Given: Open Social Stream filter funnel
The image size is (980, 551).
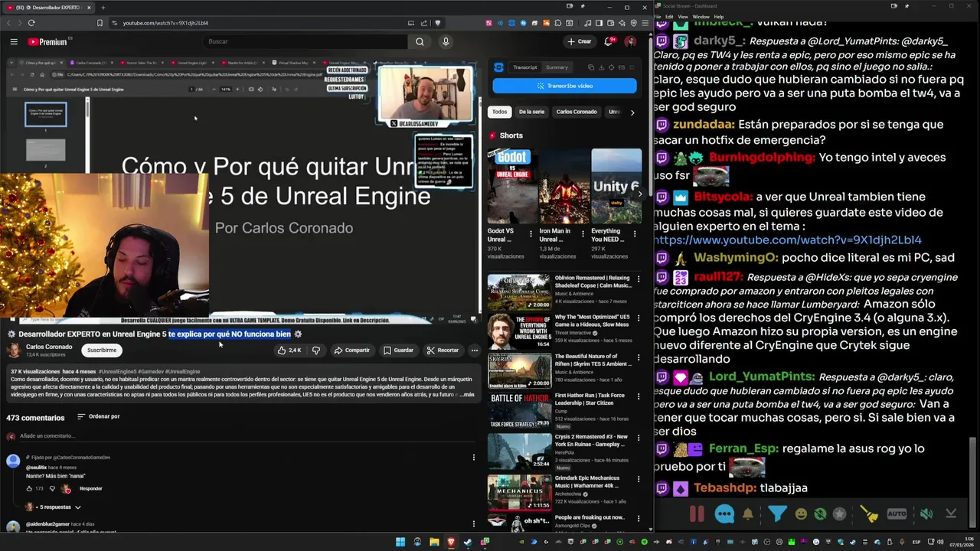Looking at the screenshot, I should click(777, 514).
